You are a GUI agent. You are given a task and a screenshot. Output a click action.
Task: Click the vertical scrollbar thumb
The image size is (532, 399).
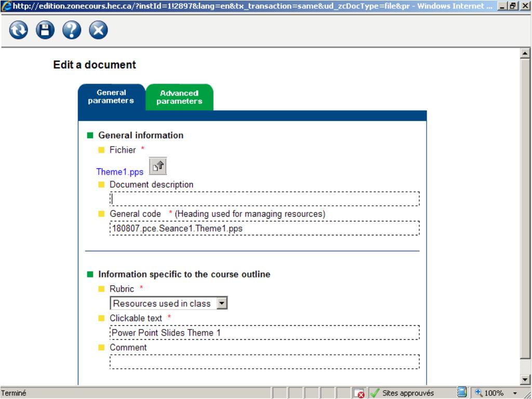point(525,208)
